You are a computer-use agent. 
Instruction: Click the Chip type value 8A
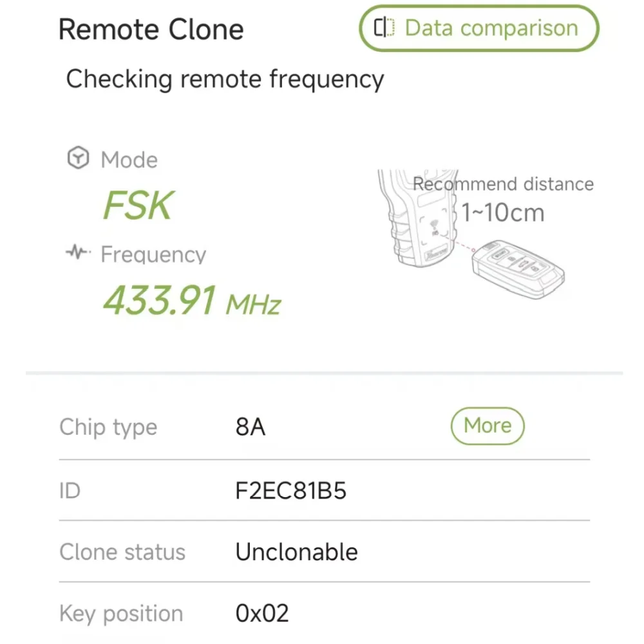[251, 427]
